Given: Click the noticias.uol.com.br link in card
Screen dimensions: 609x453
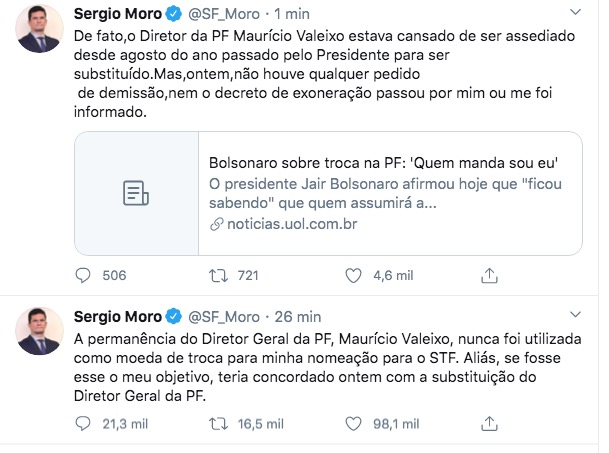Looking at the screenshot, I should (x=289, y=224).
